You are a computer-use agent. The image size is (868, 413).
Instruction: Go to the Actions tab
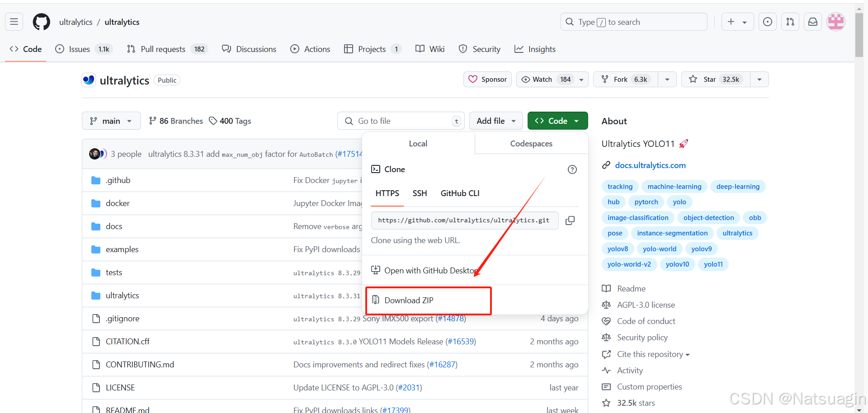point(310,49)
